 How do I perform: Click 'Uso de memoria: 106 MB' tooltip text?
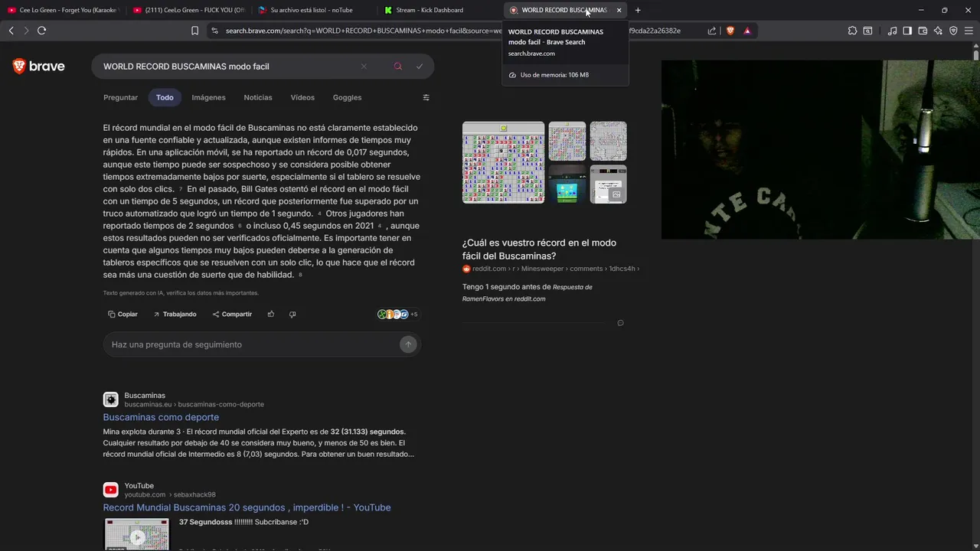click(x=554, y=75)
